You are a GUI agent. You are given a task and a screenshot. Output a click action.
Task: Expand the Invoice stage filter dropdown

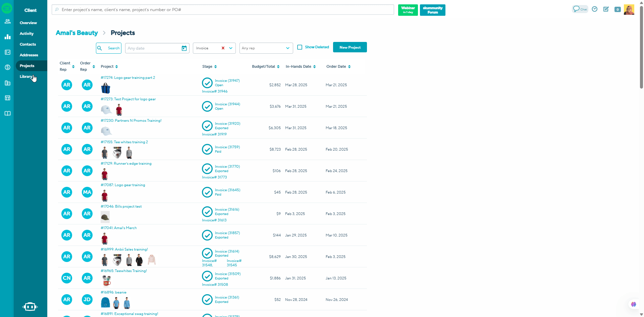tap(231, 48)
